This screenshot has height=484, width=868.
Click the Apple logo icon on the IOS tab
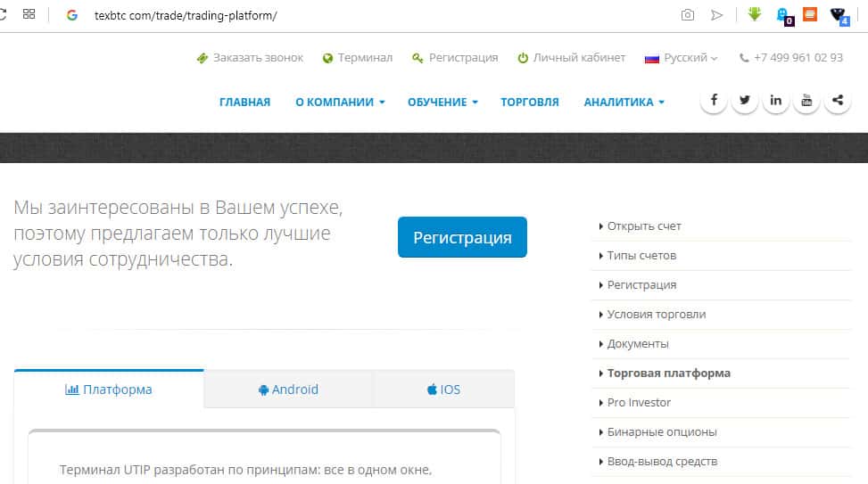432,390
